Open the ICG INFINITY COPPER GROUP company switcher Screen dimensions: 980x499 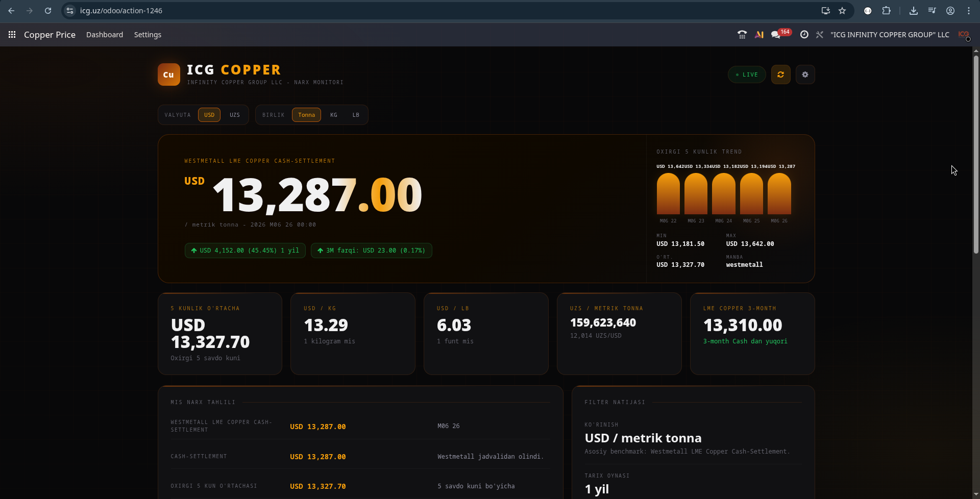890,35
